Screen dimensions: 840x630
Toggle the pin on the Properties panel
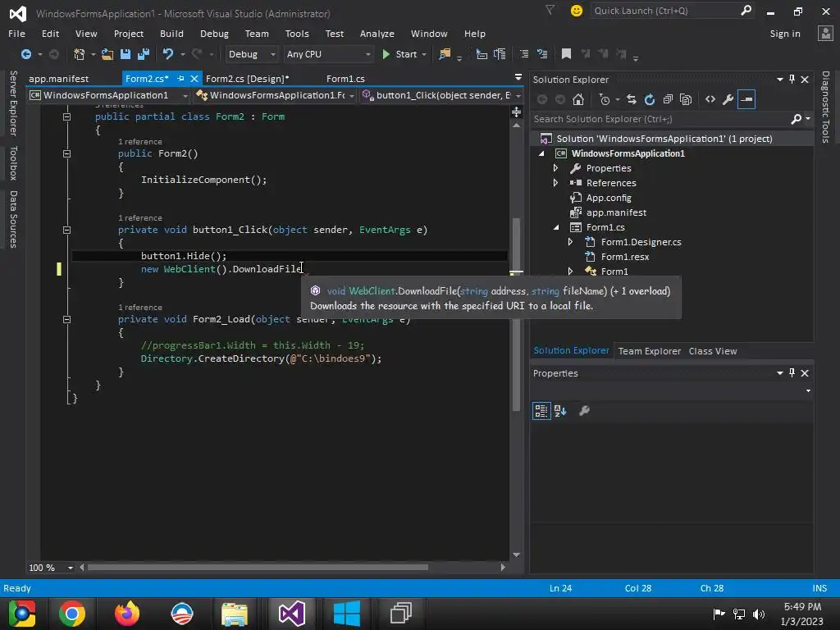792,373
